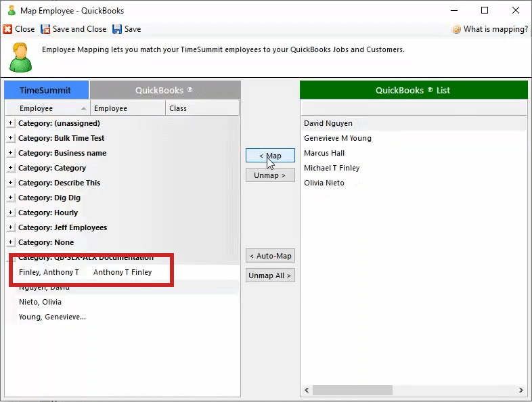532x402 pixels.
Task: Click Category: Hourly label text
Action: coord(48,213)
